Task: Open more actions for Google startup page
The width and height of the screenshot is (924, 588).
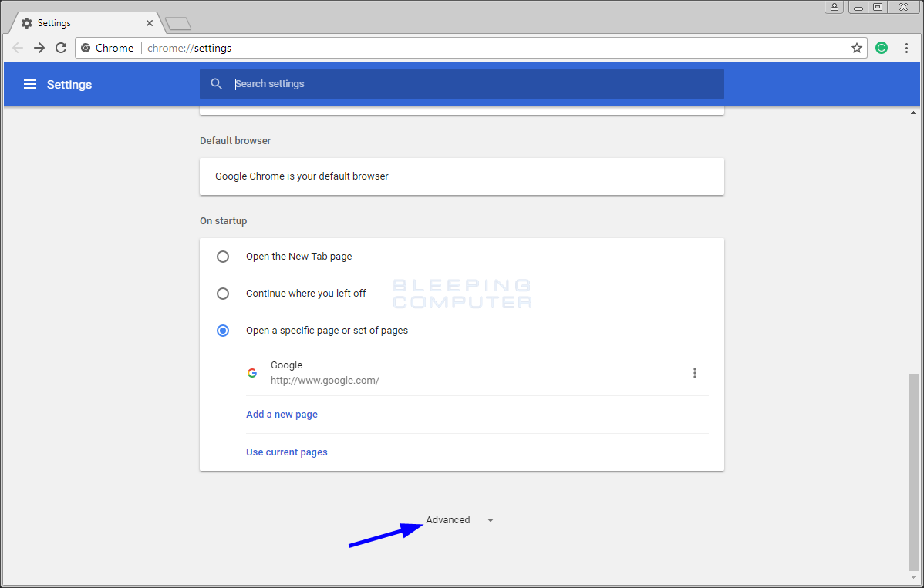Action: (x=695, y=372)
